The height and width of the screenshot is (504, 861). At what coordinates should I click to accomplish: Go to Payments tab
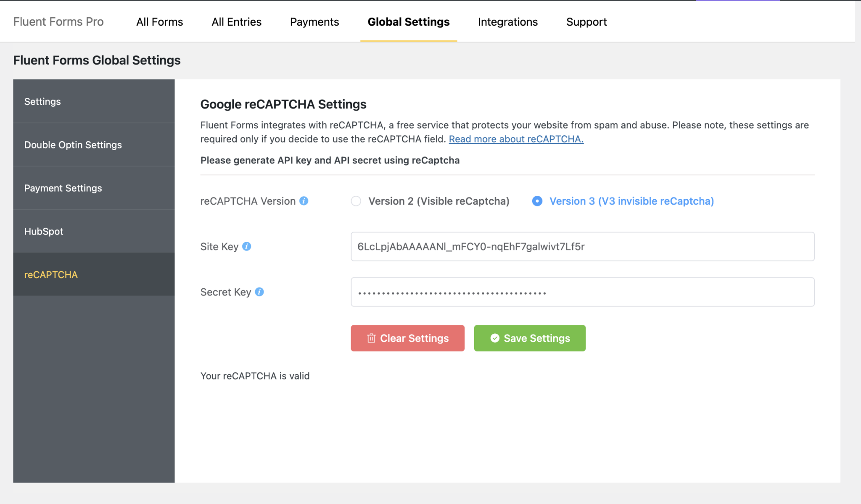click(x=314, y=22)
